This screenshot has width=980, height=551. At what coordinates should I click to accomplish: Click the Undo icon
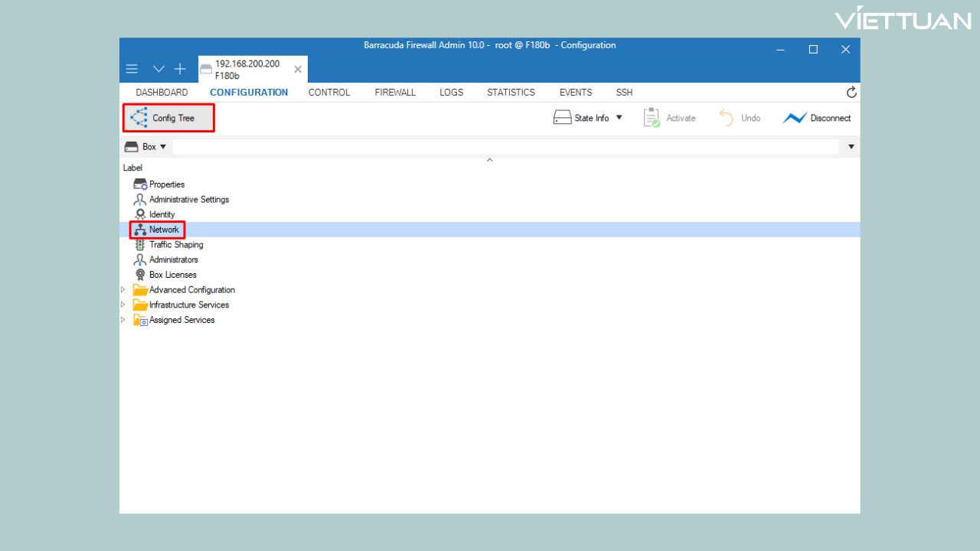point(726,117)
